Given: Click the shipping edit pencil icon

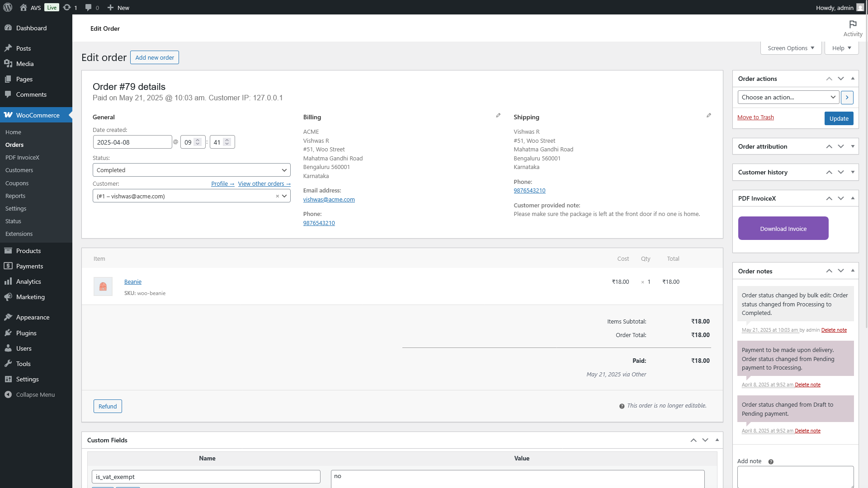Looking at the screenshot, I should point(709,116).
